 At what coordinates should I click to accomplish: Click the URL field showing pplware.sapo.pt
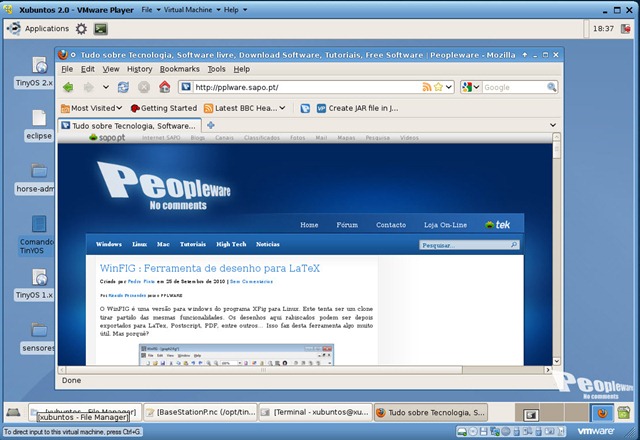coord(307,87)
